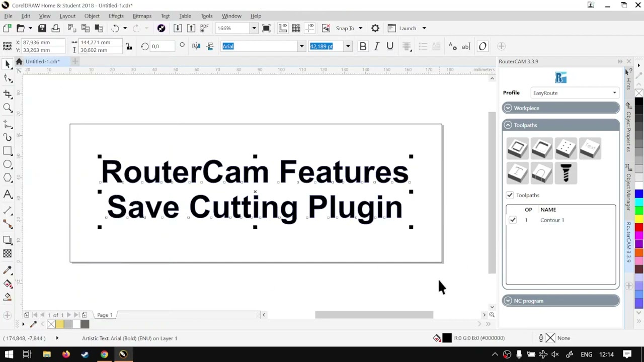Viewport: 644px width, 362px height.
Task: Click the horizontal scrollbar thumb
Action: [x=374, y=315]
